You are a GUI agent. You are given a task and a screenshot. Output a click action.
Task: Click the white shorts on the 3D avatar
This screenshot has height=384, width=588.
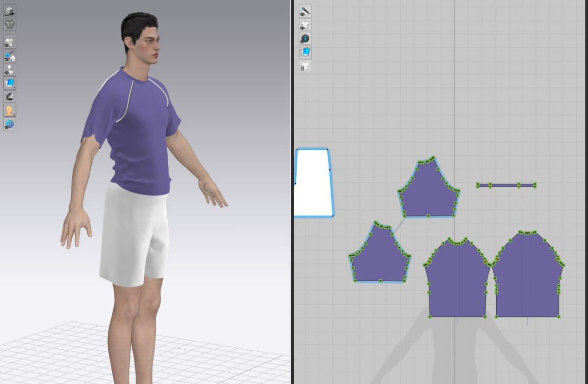click(132, 235)
